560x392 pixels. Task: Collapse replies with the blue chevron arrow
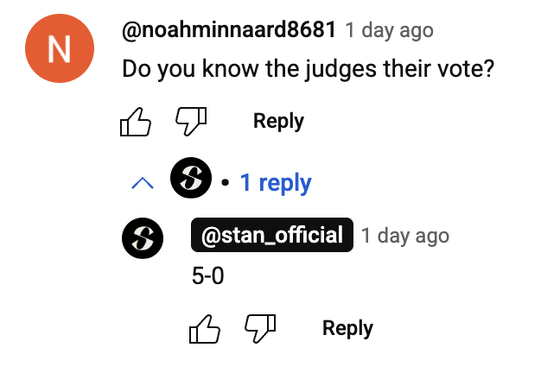(142, 183)
